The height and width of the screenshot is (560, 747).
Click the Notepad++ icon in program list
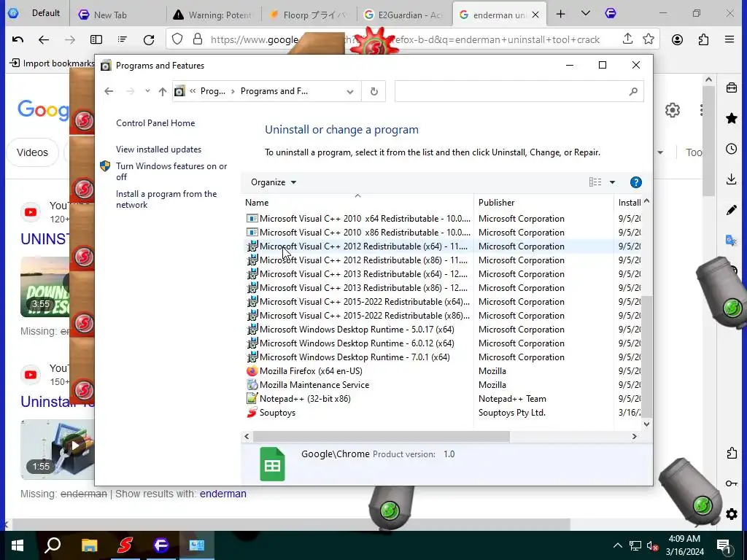[252, 398]
